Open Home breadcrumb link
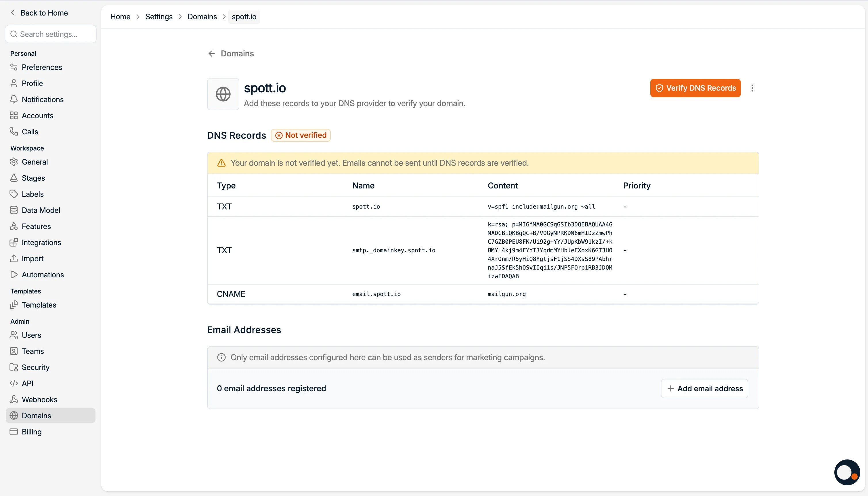Screen dimensions: 868x496 [120, 17]
